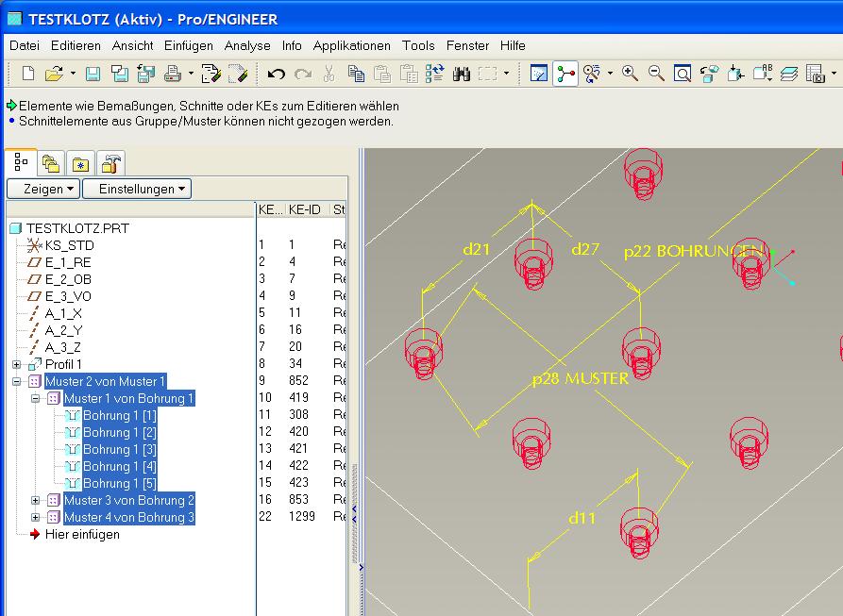Toggle the spin center icon

pos(565,73)
